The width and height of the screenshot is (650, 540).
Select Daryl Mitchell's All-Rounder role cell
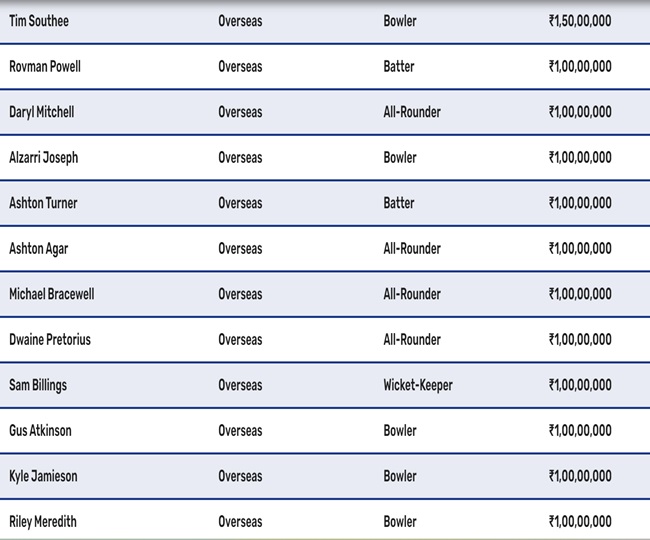pyautogui.click(x=411, y=112)
